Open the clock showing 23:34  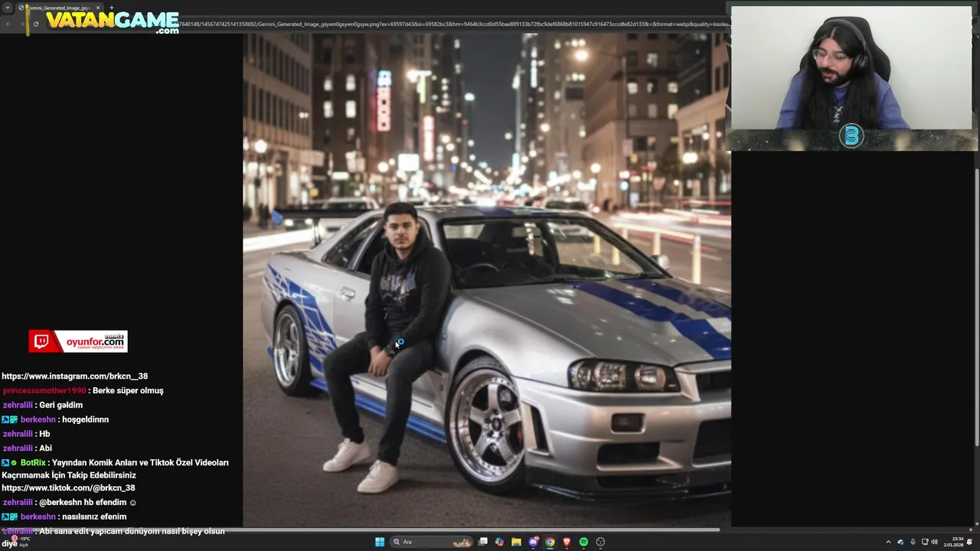point(954,542)
